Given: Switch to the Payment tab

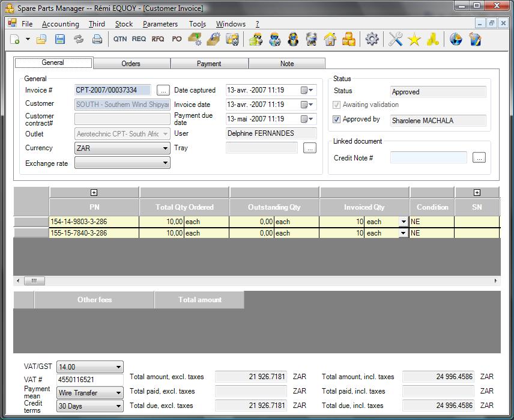Looking at the screenshot, I should pos(209,64).
